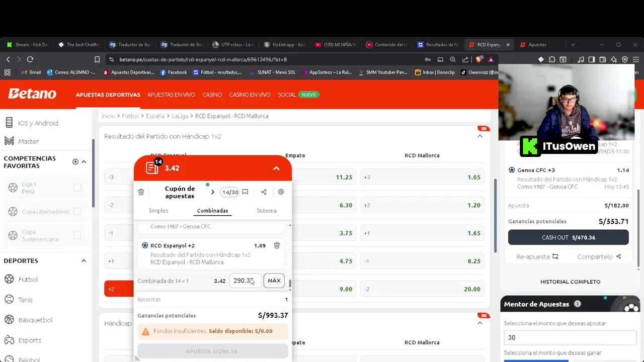The width and height of the screenshot is (644, 362).
Task: Open the Betano home logo
Action: click(x=32, y=94)
